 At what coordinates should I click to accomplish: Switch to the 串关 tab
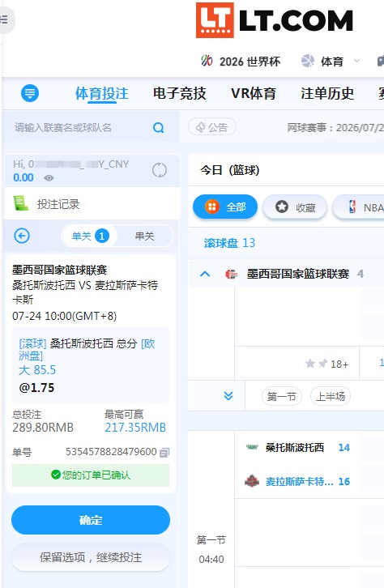point(145,236)
